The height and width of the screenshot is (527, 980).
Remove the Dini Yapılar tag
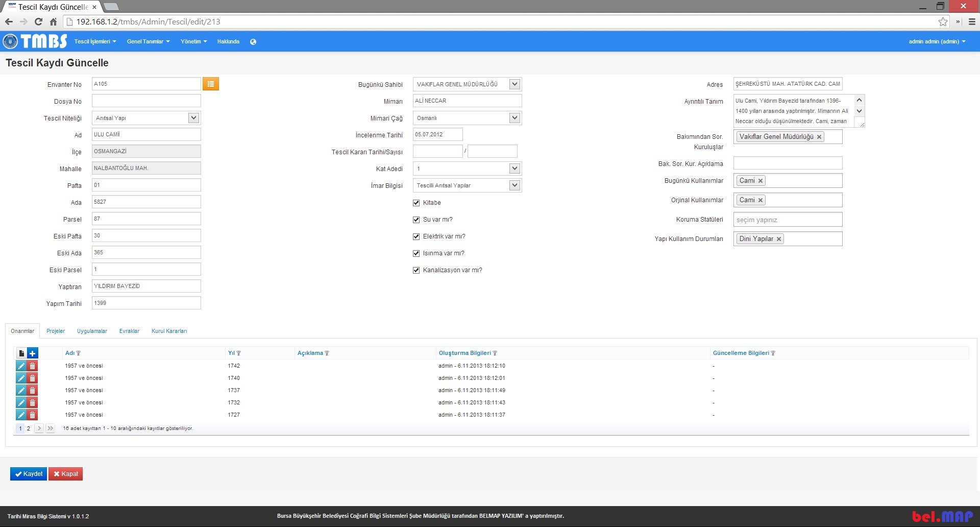(x=779, y=239)
